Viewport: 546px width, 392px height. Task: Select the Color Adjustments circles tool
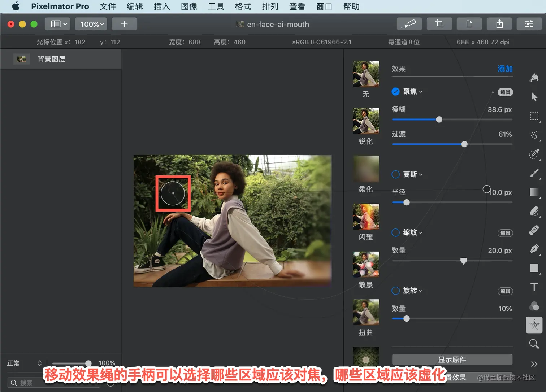pos(534,306)
